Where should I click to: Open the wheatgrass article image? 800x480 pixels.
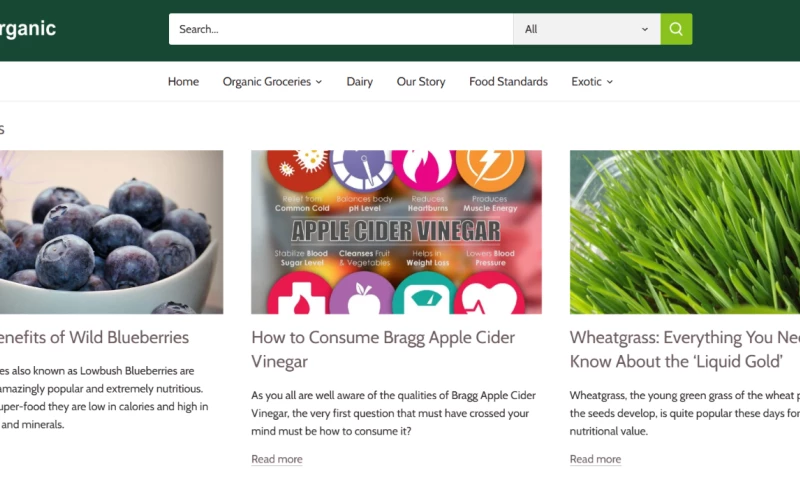point(685,232)
